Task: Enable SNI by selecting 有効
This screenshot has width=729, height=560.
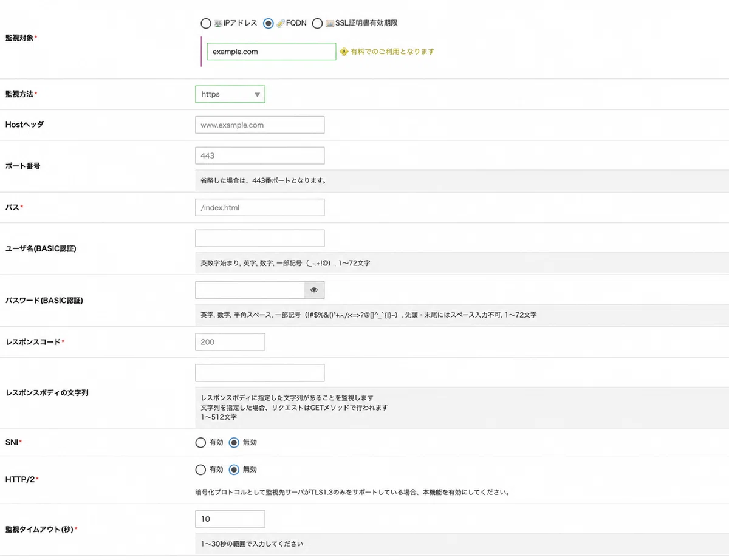Action: coord(200,442)
